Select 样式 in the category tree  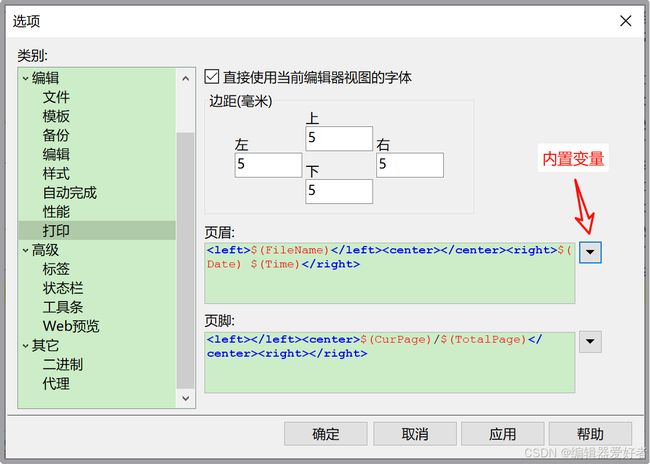[56, 173]
